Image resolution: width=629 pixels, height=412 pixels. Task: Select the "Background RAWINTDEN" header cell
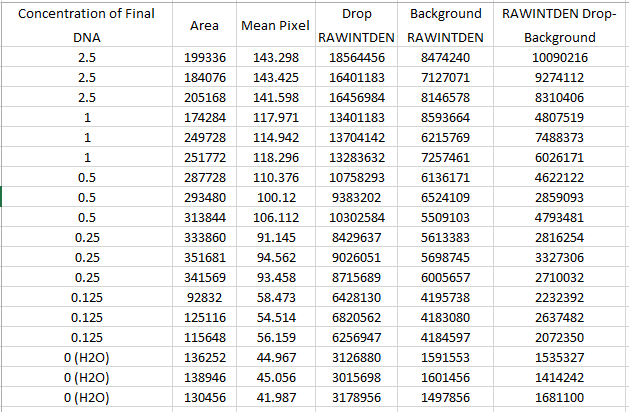[x=445, y=25]
